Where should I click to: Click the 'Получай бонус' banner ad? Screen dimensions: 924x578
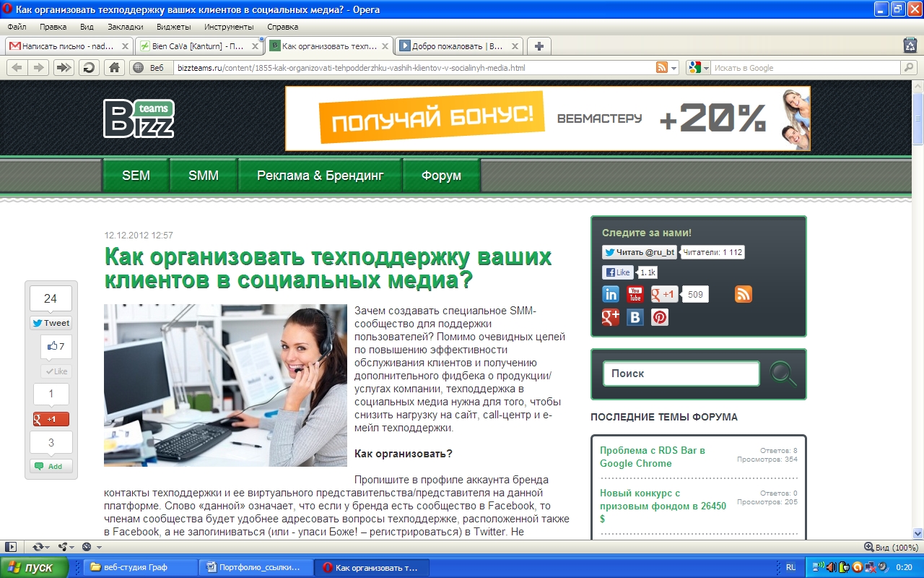(x=548, y=118)
